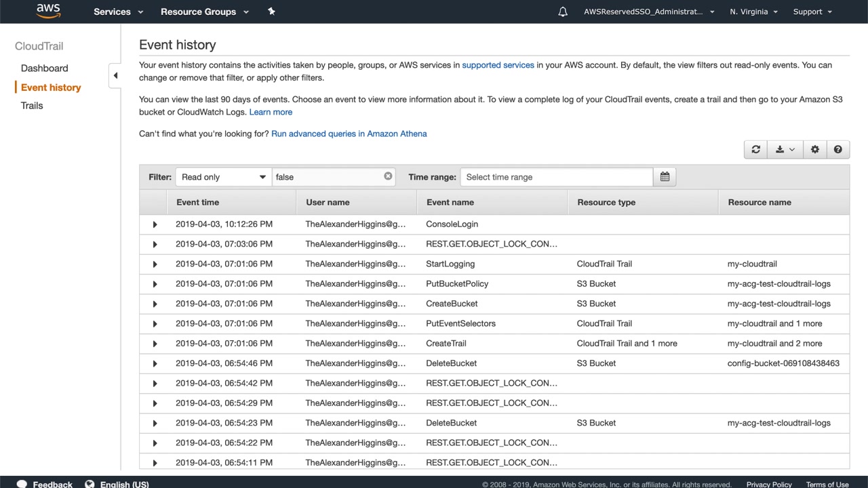Click the pin shortcuts icon
Image resolution: width=868 pixels, height=488 pixels.
click(x=271, y=12)
